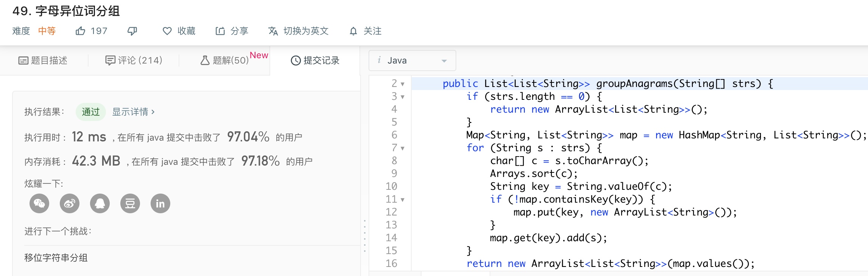This screenshot has width=868, height=276.
Task: Click the heart 收藏 favorite icon
Action: [x=167, y=31]
